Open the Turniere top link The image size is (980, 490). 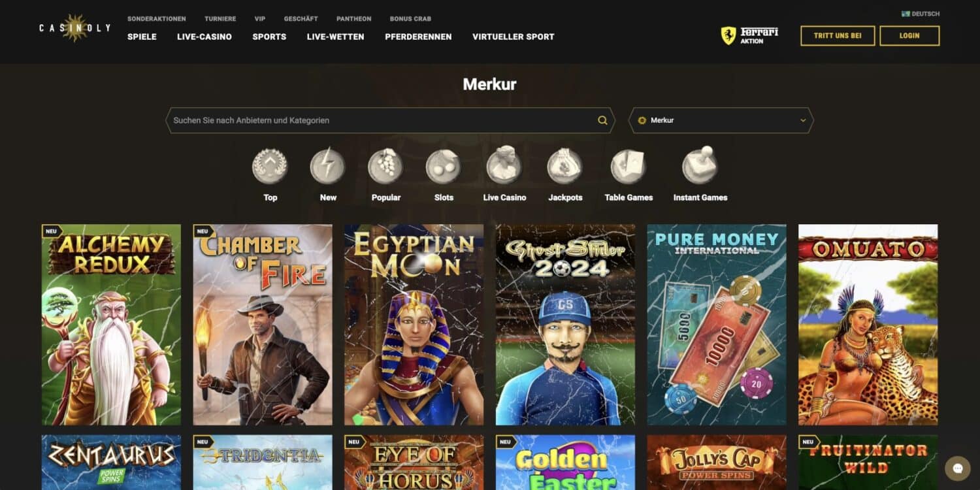(x=220, y=19)
